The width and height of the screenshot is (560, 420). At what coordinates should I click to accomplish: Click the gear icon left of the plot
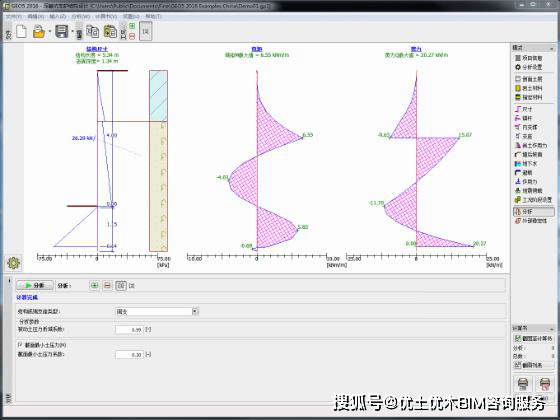pos(14,263)
